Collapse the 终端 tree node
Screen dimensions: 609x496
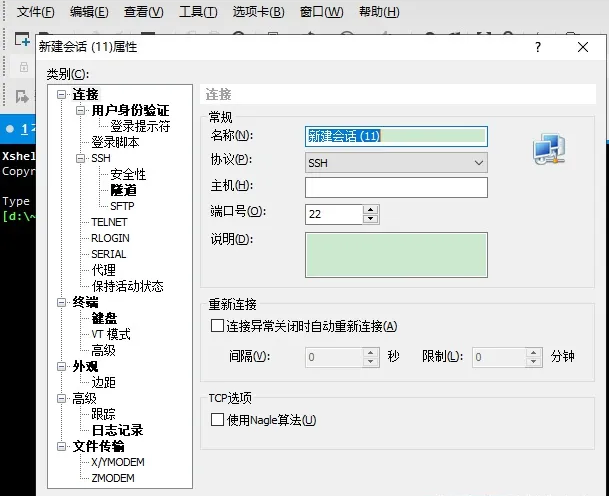tap(62, 302)
